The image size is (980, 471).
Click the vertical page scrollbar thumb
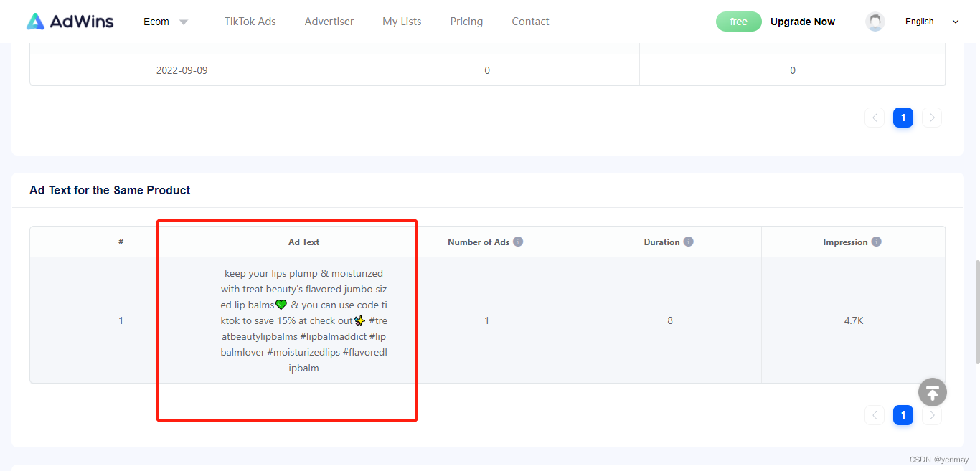click(976, 312)
